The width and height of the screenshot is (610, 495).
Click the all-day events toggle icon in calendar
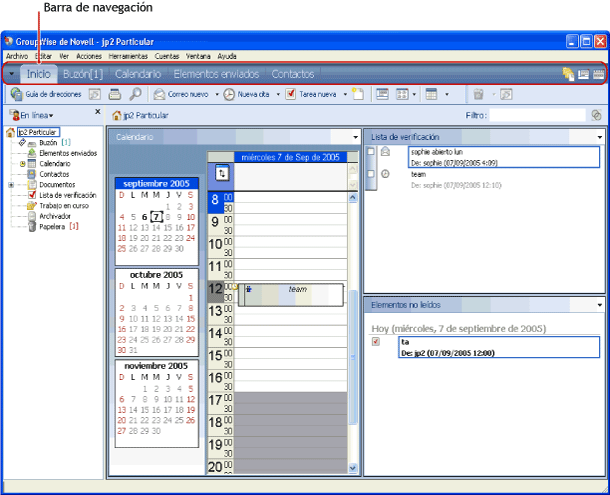pyautogui.click(x=222, y=173)
